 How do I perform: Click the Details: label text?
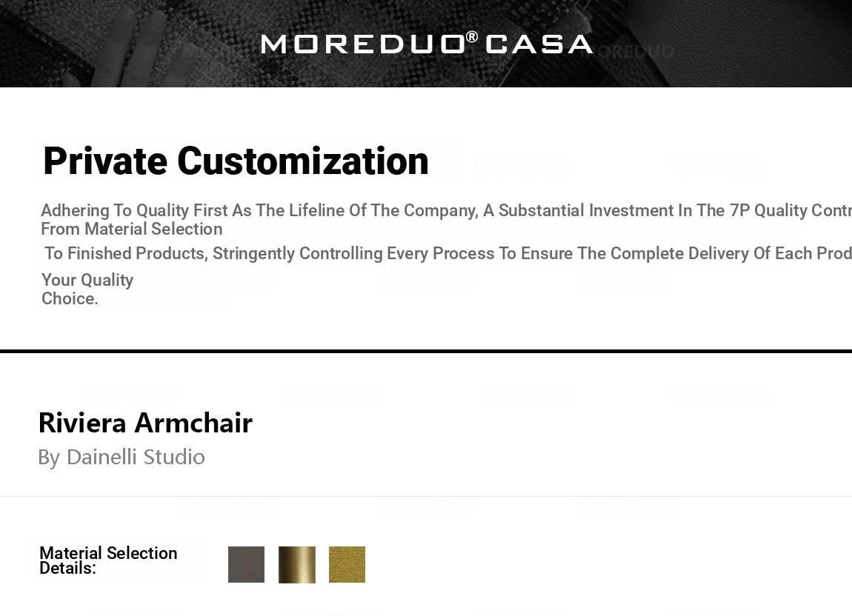pyautogui.click(x=67, y=569)
